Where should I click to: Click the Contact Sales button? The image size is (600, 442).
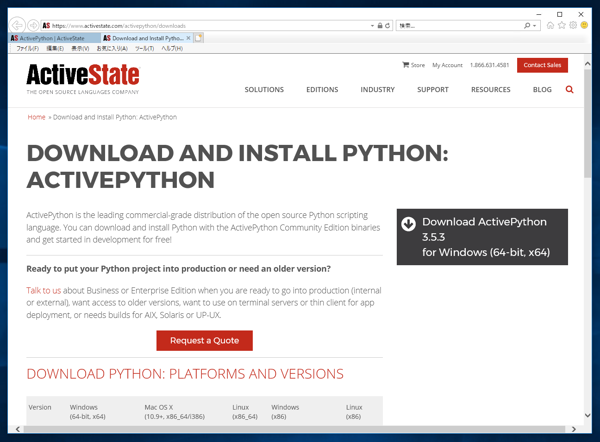tap(542, 65)
